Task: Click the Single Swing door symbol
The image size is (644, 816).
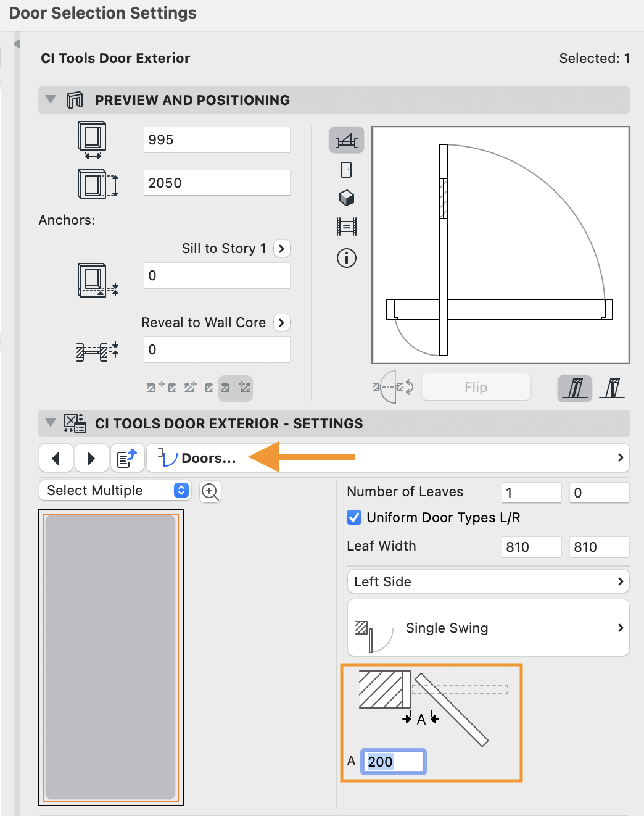Action: click(x=374, y=636)
